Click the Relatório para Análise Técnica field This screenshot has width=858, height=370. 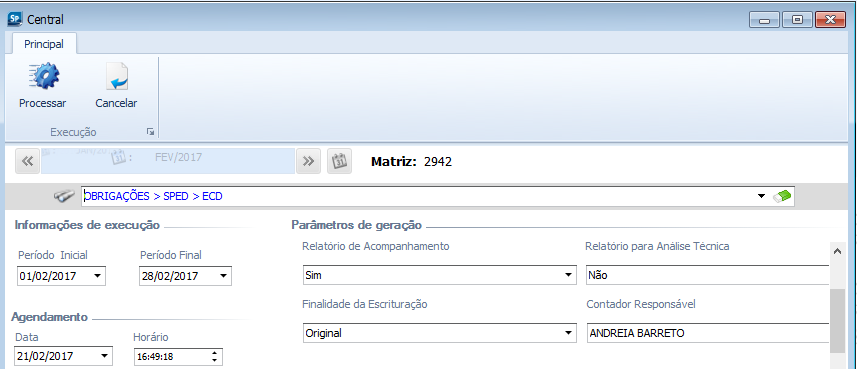click(708, 275)
